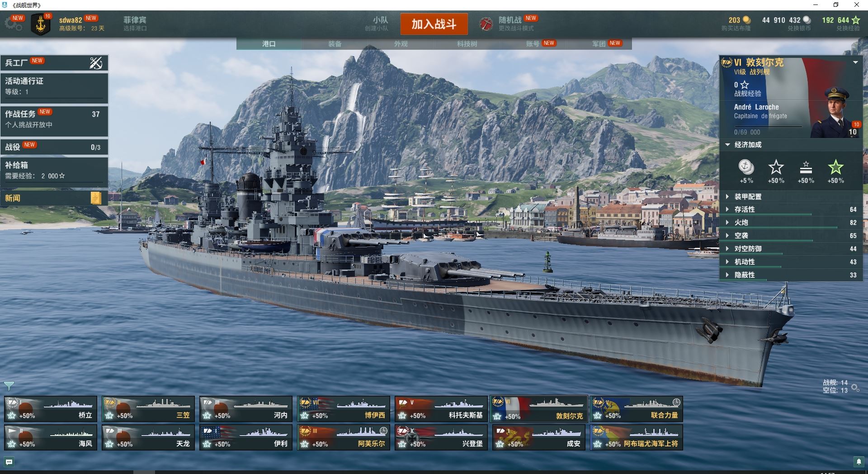
Task: Click the anchor clan emblem badge
Action: [x=41, y=24]
